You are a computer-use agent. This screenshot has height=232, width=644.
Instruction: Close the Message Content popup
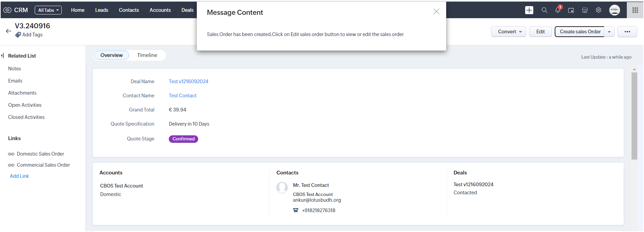tap(436, 12)
